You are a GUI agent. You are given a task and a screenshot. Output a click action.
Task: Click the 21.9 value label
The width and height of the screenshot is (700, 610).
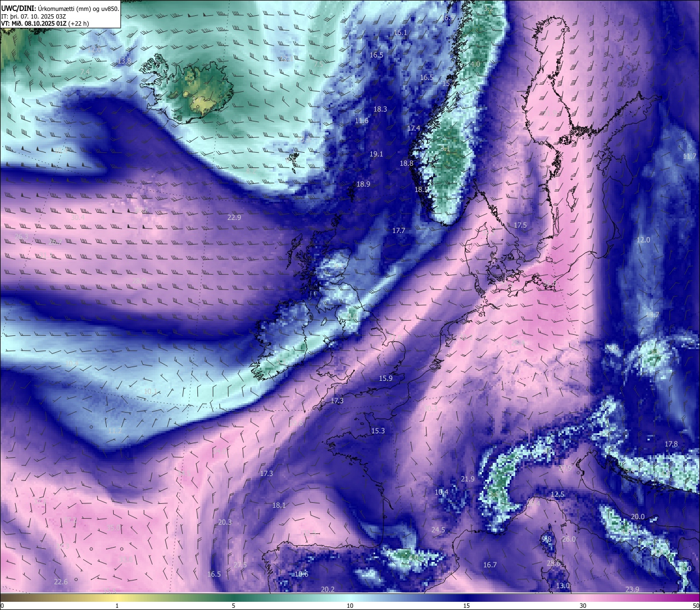pyautogui.click(x=468, y=479)
